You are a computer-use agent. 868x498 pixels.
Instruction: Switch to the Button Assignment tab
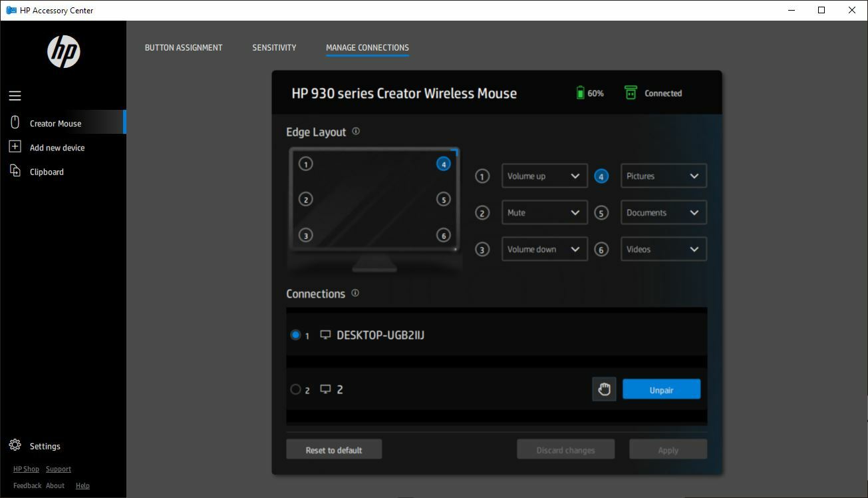pos(184,47)
